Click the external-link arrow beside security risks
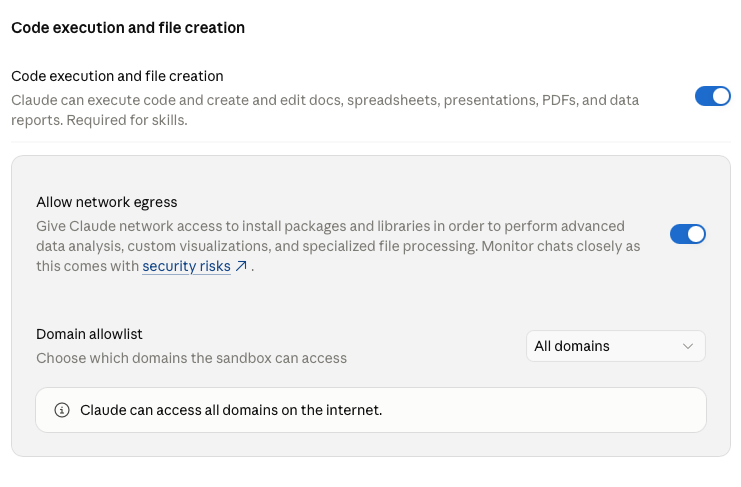The height and width of the screenshot is (487, 741). pos(241,266)
